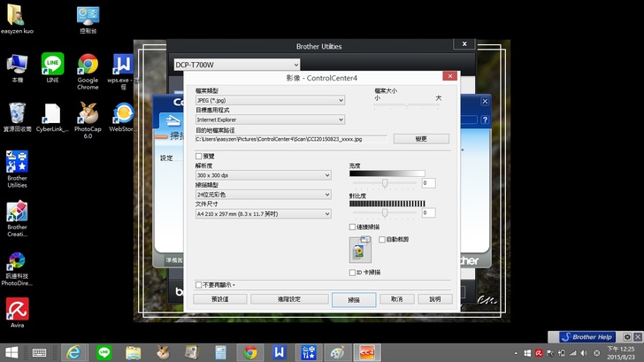Image resolution: width=644 pixels, height=362 pixels.
Task: Enable the 預覽 (preview) checkbox
Action: coord(199,157)
